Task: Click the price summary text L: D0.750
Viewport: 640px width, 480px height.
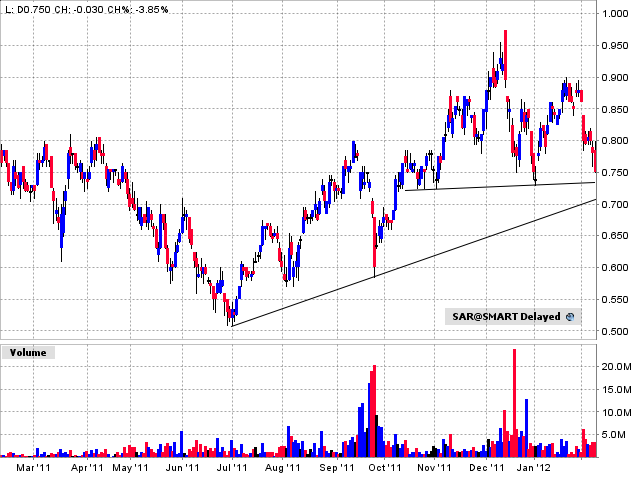Action: point(28,9)
